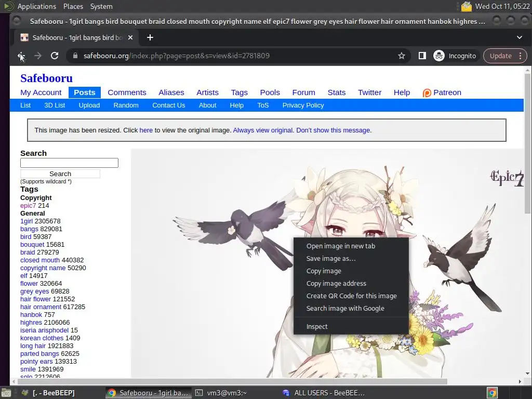This screenshot has width=532, height=399.
Task: Choose Create QR Code for this image
Action: [351, 296]
